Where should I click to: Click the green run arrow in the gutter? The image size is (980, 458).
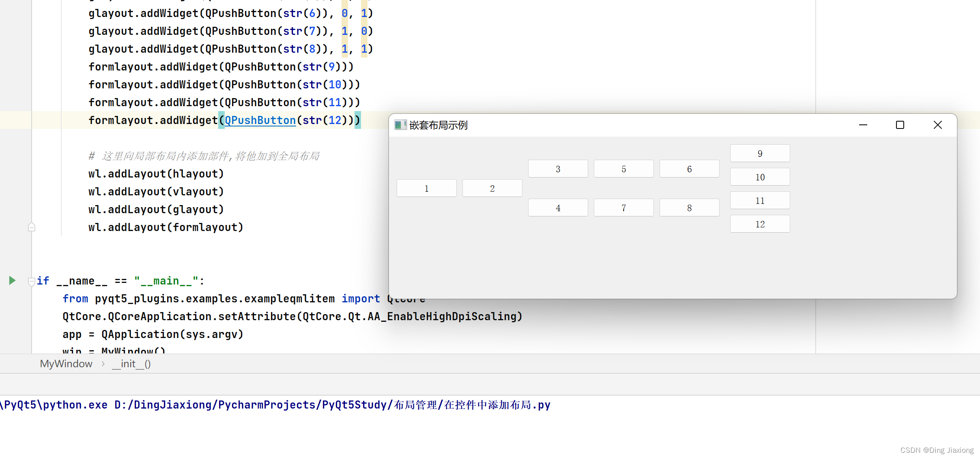point(11,280)
